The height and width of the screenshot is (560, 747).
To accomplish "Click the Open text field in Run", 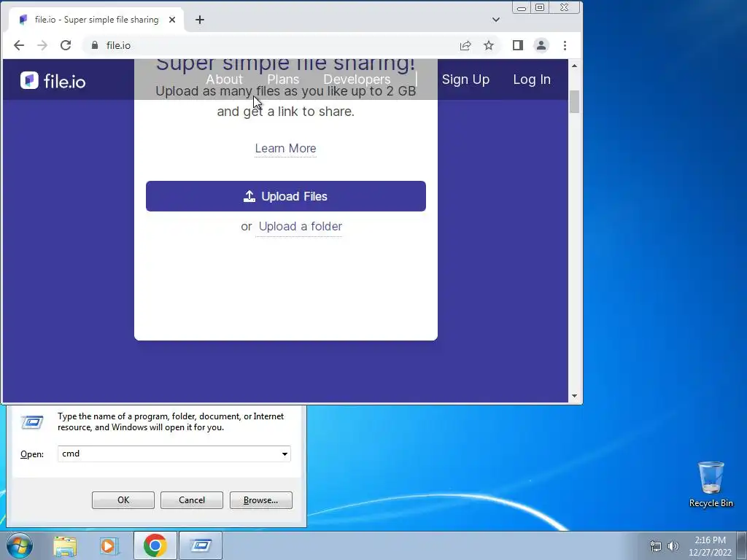I will 174,454.
